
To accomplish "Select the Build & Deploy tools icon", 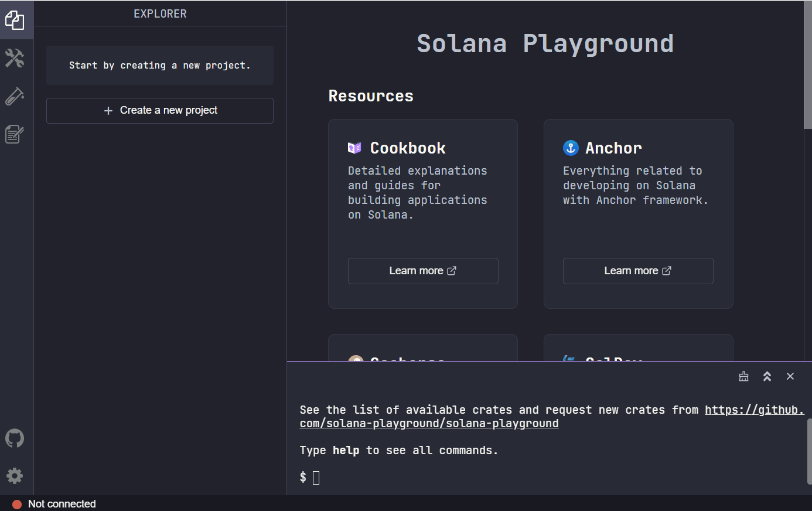I will [15, 58].
